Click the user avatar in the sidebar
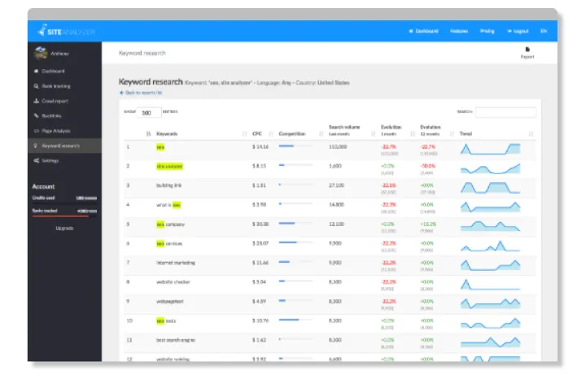Viewport: 586px width, 392px height. pyautogui.click(x=42, y=54)
